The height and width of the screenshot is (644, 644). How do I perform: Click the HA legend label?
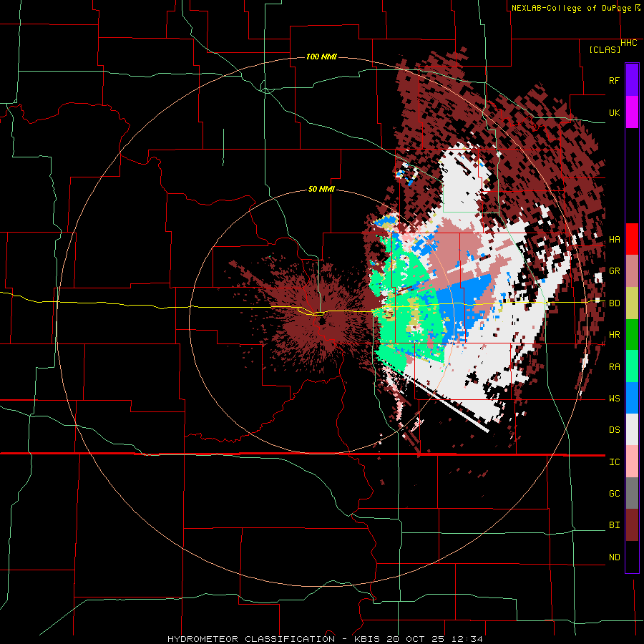pyautogui.click(x=614, y=240)
